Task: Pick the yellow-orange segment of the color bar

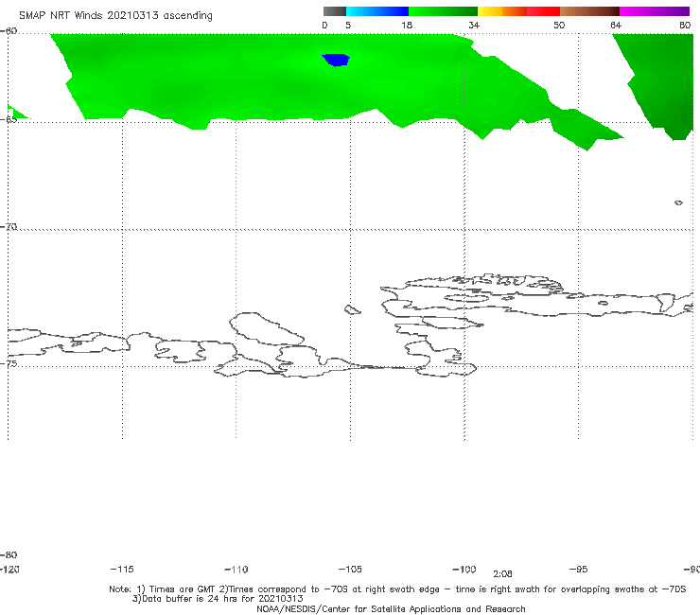Action: click(502, 11)
